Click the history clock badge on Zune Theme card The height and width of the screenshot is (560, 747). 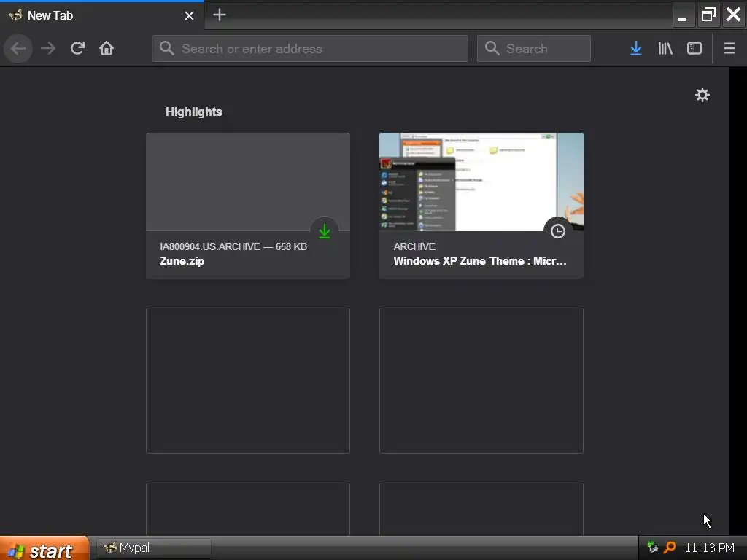click(558, 231)
